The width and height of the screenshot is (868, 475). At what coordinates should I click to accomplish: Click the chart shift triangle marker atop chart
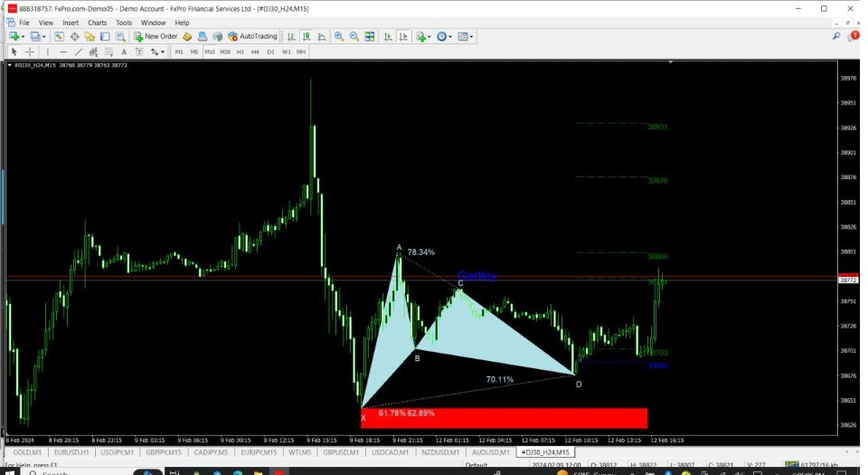pyautogui.click(x=670, y=62)
